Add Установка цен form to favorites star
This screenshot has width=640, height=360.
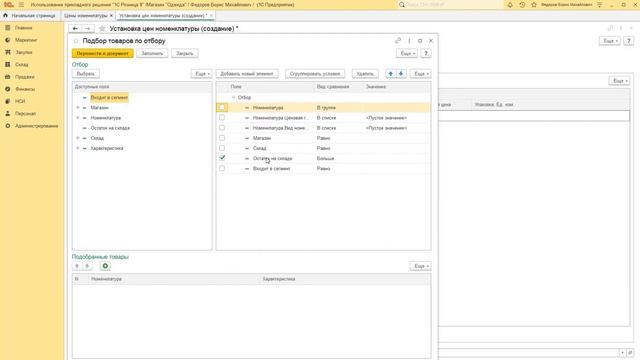pyautogui.click(x=102, y=29)
